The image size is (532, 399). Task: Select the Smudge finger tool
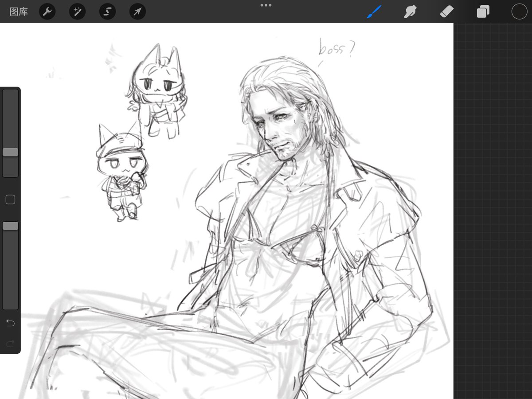411,12
